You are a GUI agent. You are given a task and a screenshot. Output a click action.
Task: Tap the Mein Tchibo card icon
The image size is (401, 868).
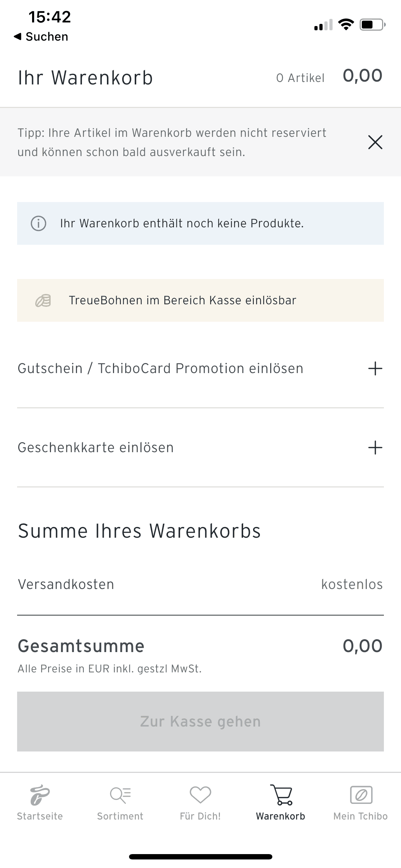pos(361,795)
